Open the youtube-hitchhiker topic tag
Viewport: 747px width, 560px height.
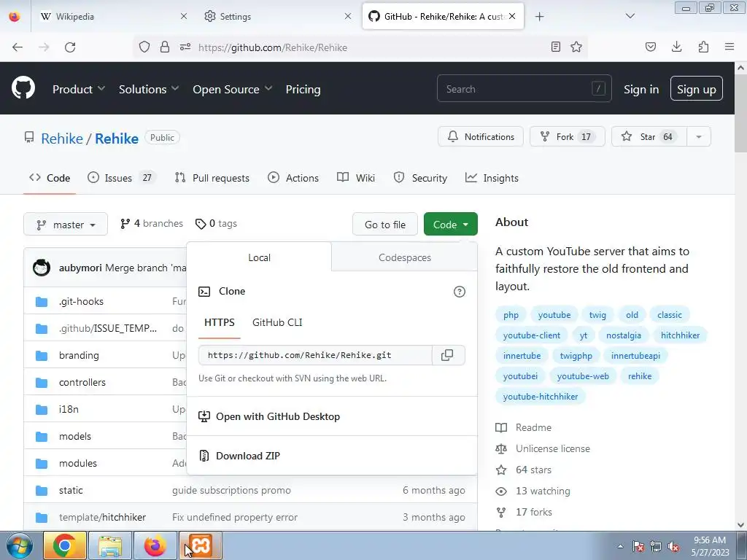(x=541, y=396)
